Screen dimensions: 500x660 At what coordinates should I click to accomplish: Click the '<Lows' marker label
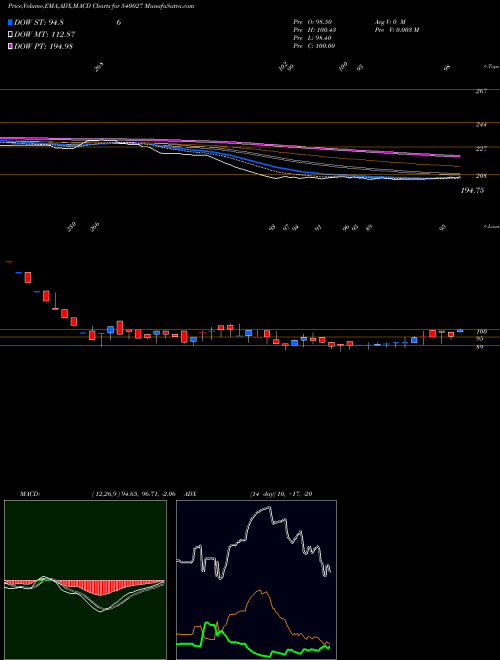pyautogui.click(x=492, y=226)
